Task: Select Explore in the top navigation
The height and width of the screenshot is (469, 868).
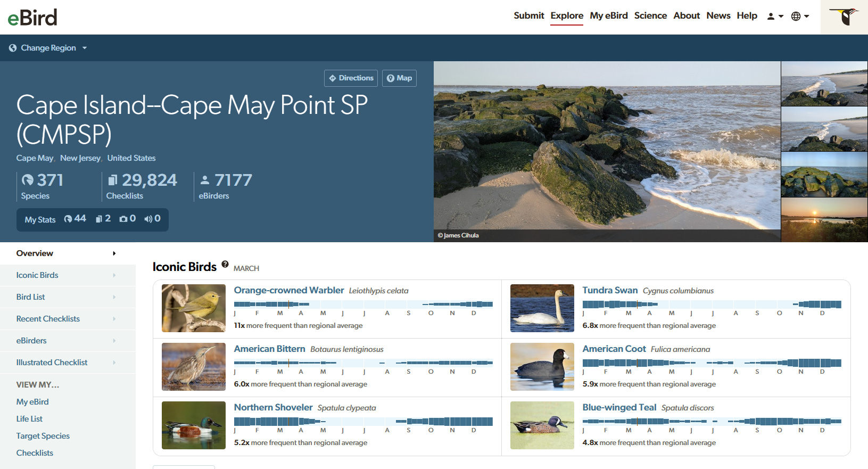Action: 567,15
